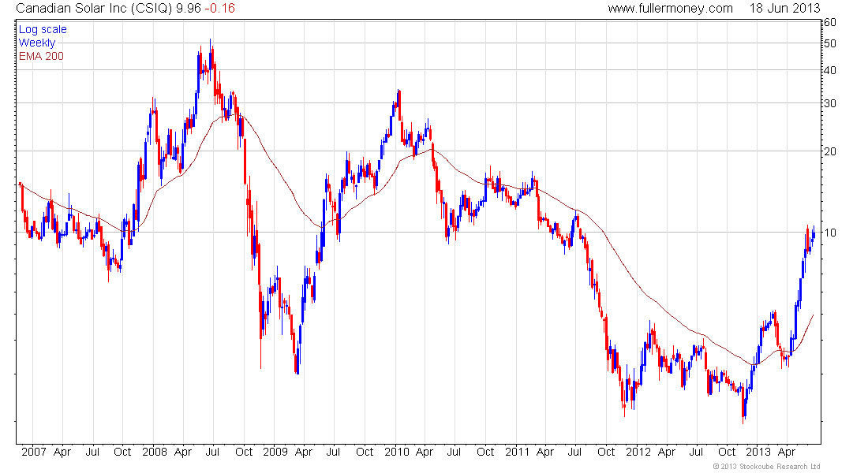Click the x-axis year label '2013'

click(x=758, y=452)
